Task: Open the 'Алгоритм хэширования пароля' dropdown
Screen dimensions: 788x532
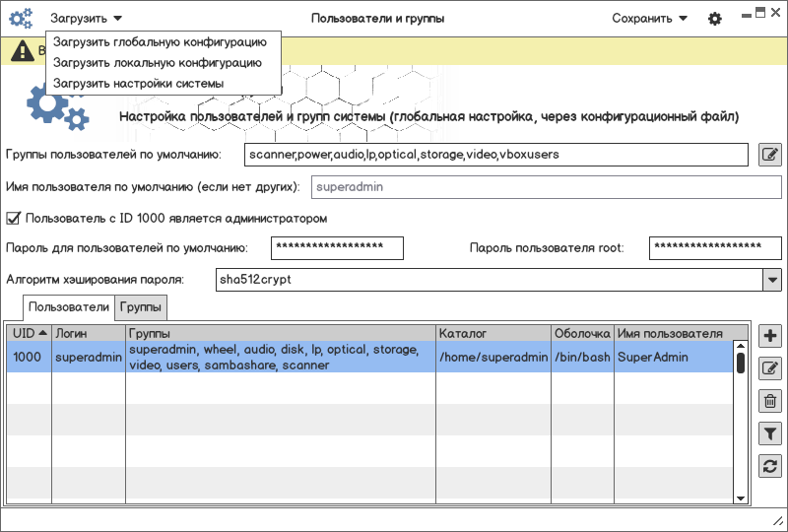Action: (x=771, y=280)
